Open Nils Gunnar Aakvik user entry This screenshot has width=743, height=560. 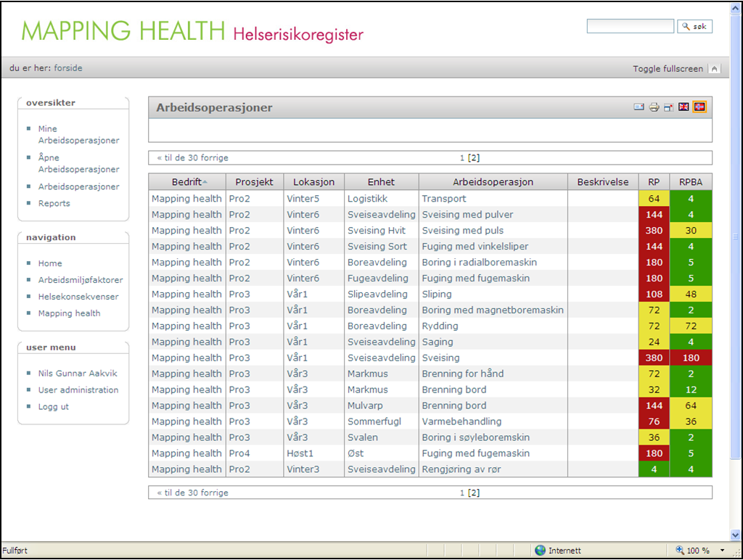click(78, 374)
